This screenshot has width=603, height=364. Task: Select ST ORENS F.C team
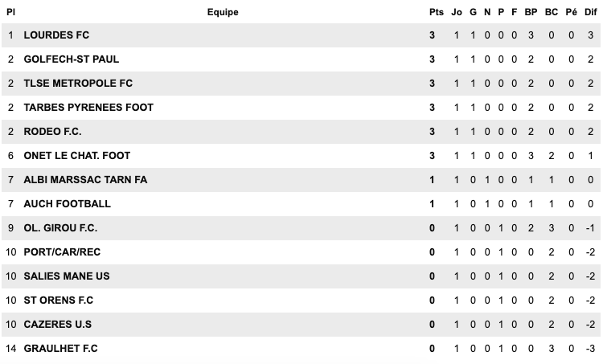[59, 301]
